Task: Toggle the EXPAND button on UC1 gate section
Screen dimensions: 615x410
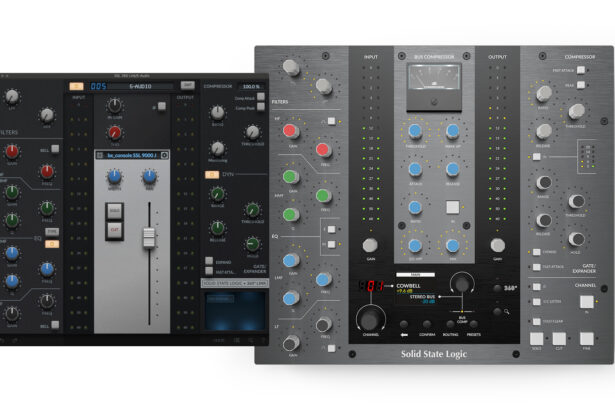Action: tap(537, 252)
